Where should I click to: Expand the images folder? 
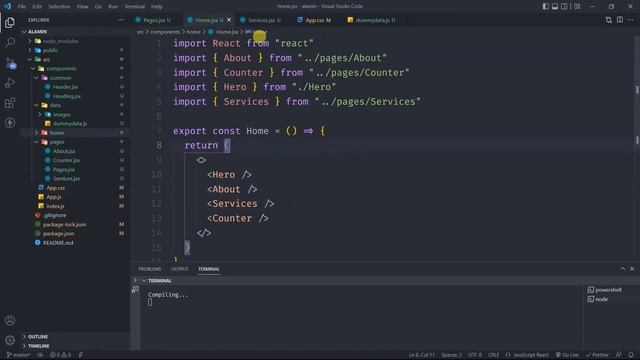(62, 114)
